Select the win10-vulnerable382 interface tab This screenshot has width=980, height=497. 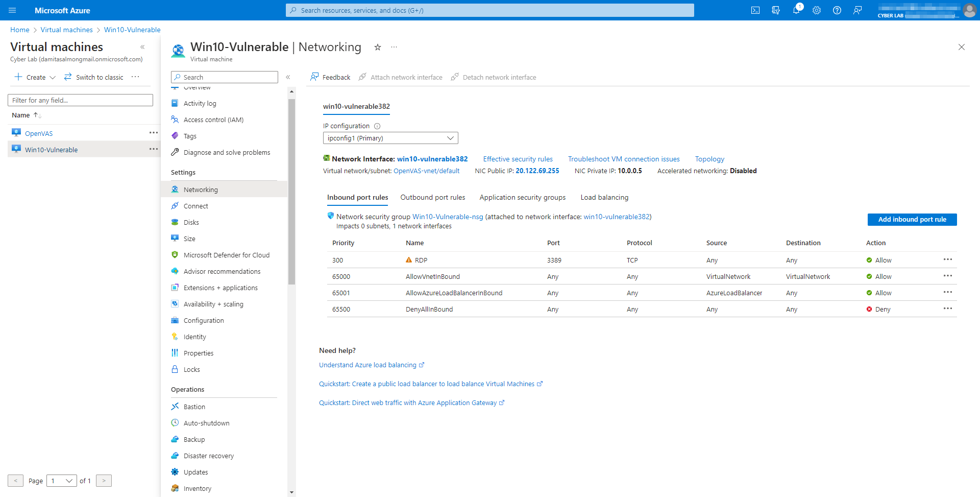point(356,106)
